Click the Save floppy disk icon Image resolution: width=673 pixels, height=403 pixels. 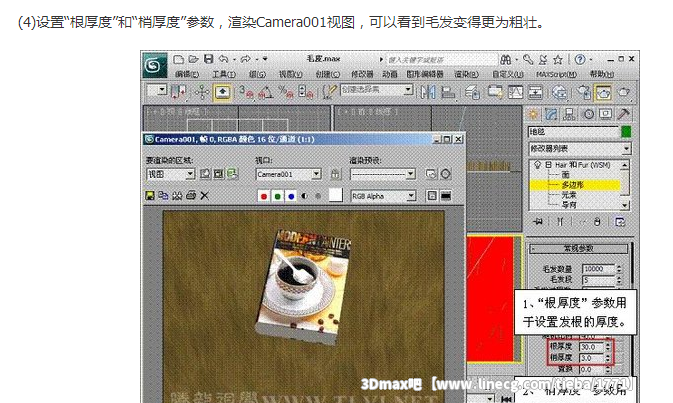(x=209, y=59)
